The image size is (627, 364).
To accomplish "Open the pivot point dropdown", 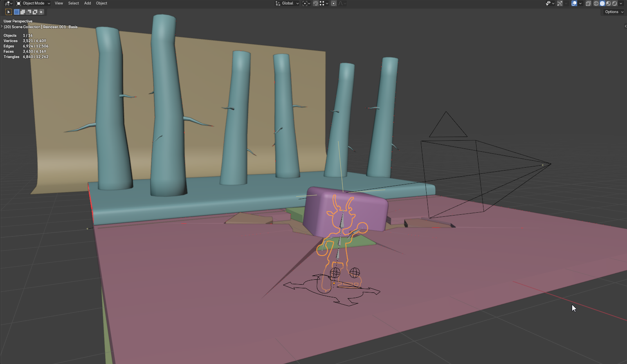I will (x=306, y=3).
